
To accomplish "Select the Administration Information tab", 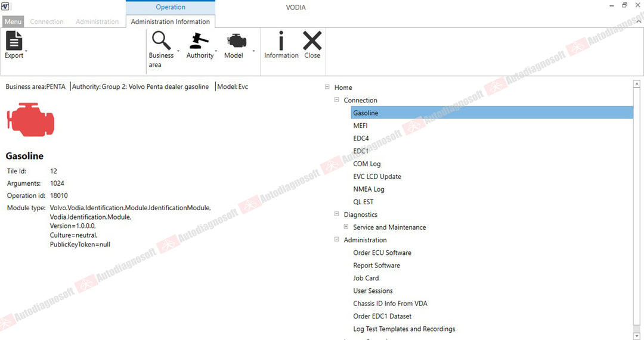I will (170, 21).
